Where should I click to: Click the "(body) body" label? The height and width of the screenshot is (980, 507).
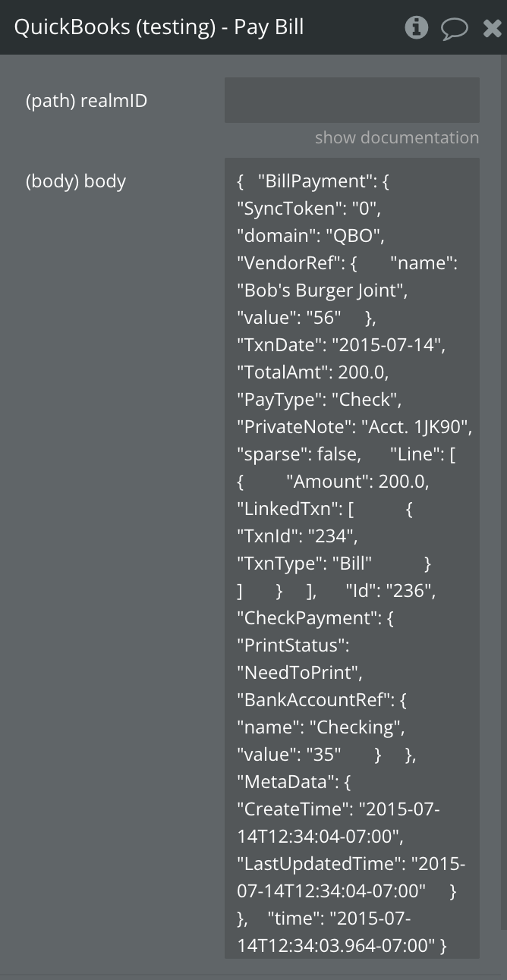coord(76,181)
